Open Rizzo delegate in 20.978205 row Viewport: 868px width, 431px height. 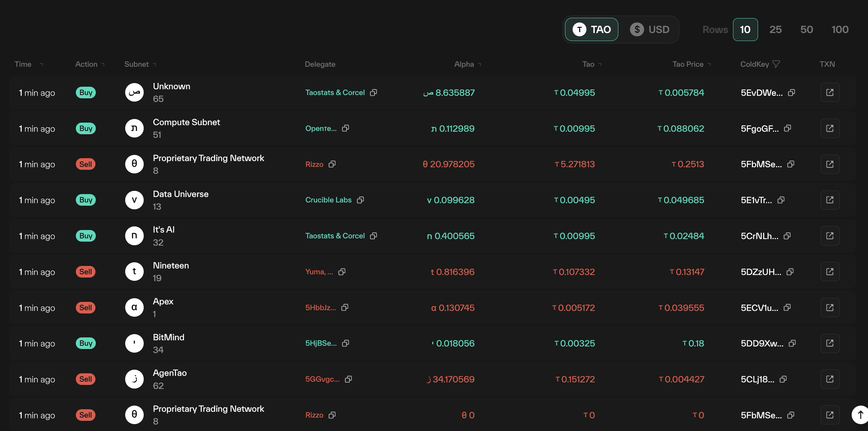tap(314, 164)
